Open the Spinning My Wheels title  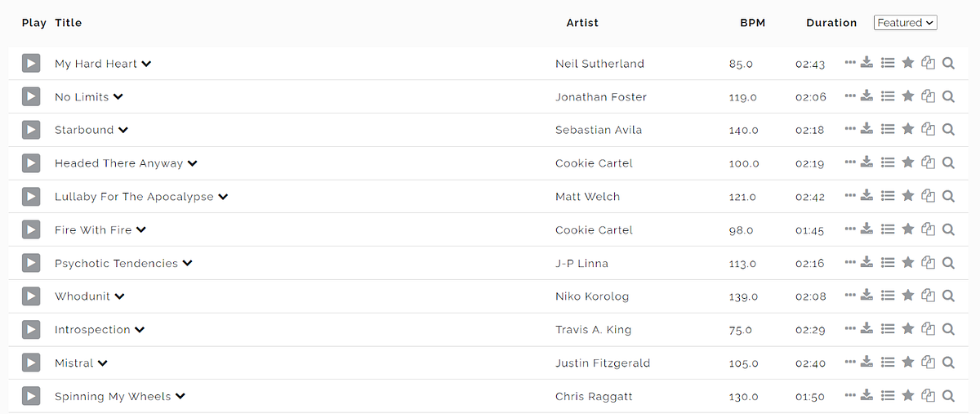coord(113,397)
